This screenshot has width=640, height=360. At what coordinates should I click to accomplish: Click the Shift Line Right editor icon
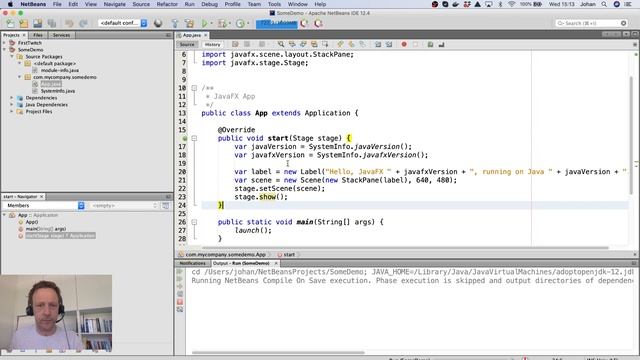389,44
